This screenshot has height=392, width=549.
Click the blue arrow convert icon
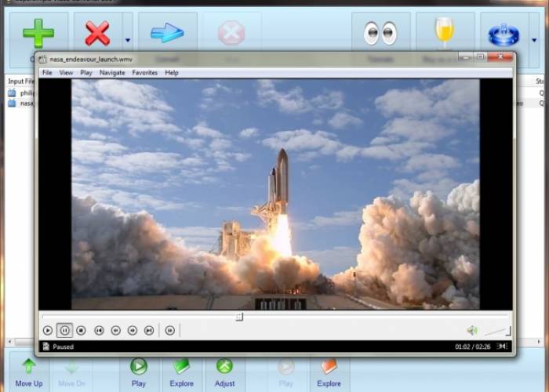167,33
